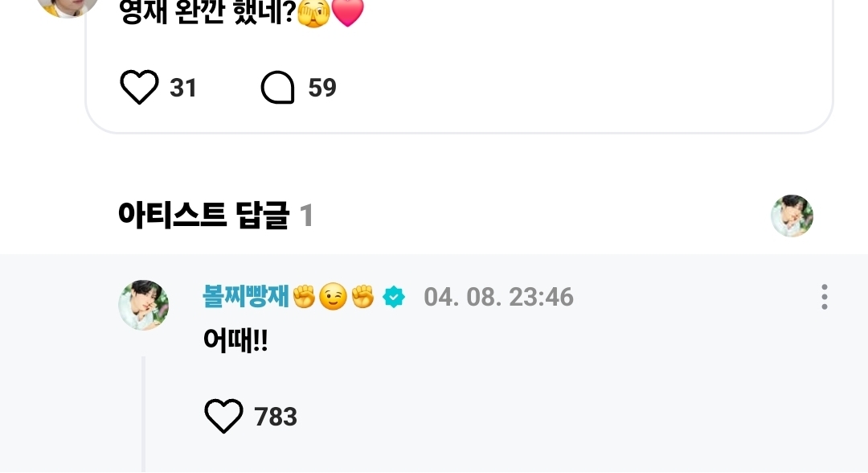
Task: Open the fan post author avatar
Action: coord(68,6)
